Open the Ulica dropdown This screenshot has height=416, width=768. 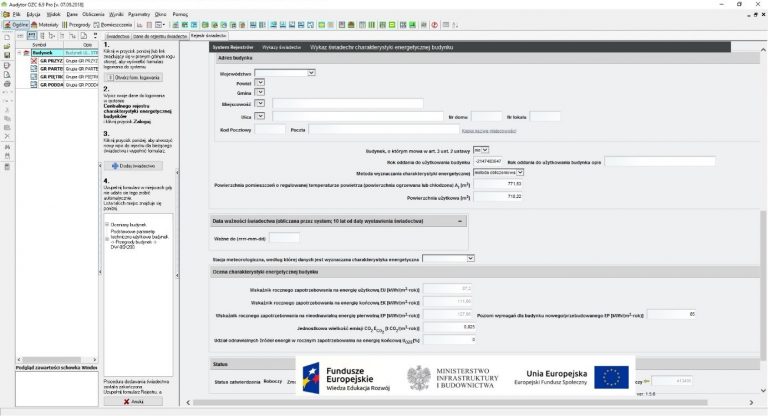260,116
